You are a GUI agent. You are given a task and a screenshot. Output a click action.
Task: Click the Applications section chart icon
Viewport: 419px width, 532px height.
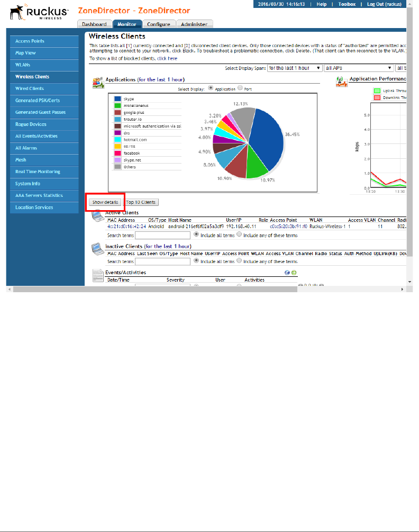(x=98, y=83)
